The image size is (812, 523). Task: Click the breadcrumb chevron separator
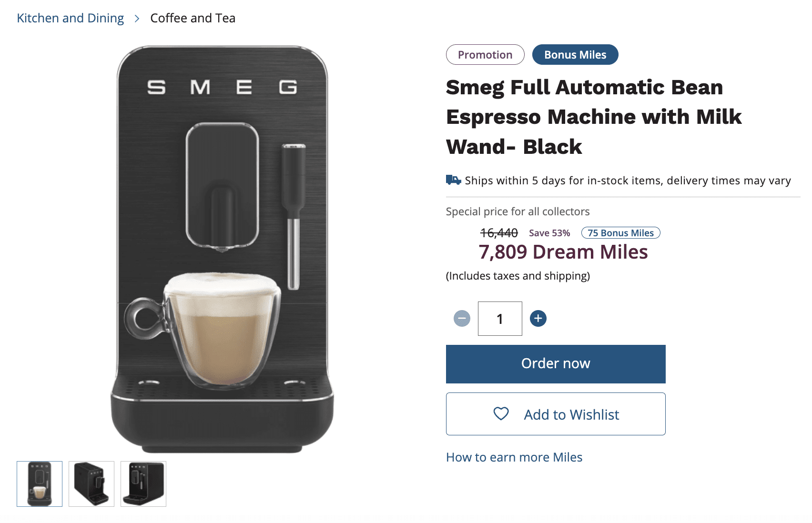137,18
